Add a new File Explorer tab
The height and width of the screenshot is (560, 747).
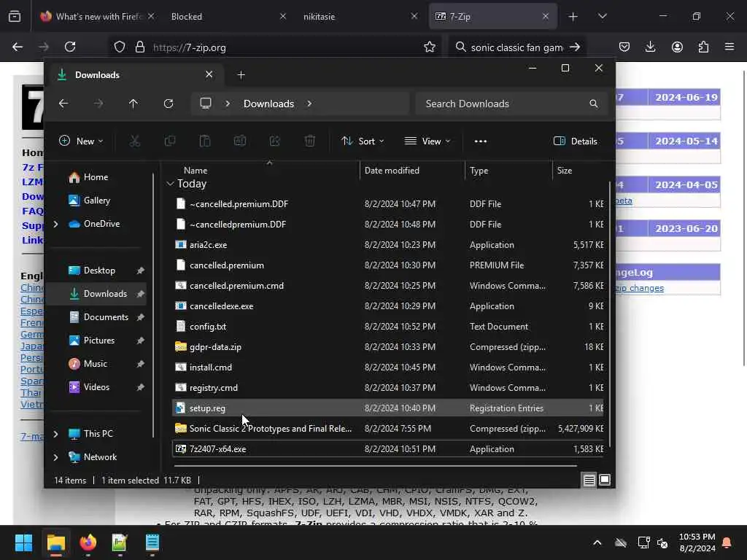(x=241, y=75)
